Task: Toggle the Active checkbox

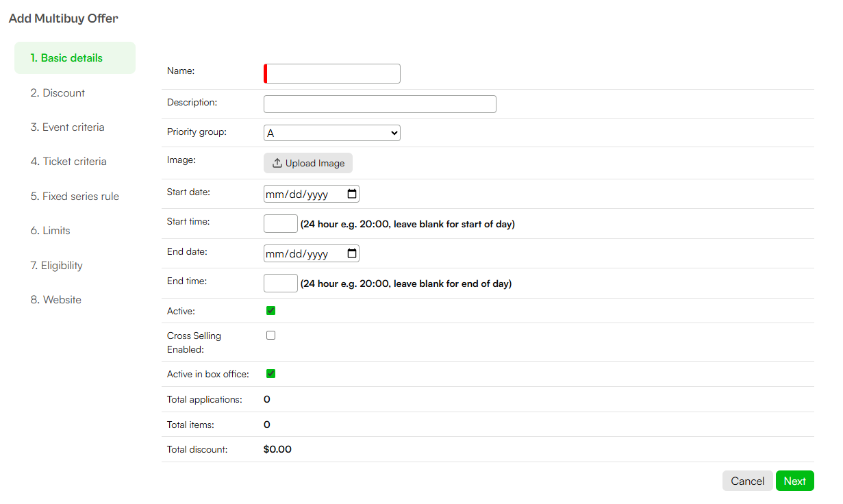Action: pos(270,311)
